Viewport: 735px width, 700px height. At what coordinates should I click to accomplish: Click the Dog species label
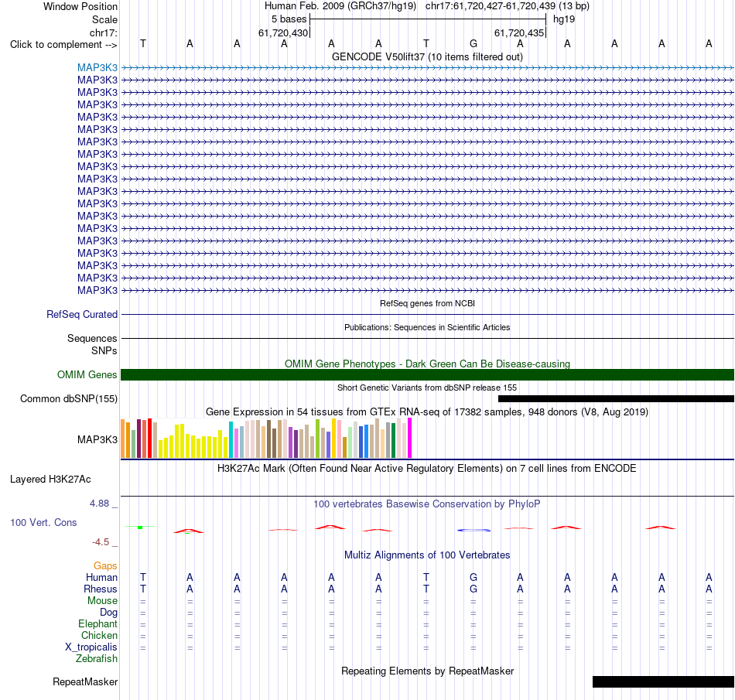point(109,613)
